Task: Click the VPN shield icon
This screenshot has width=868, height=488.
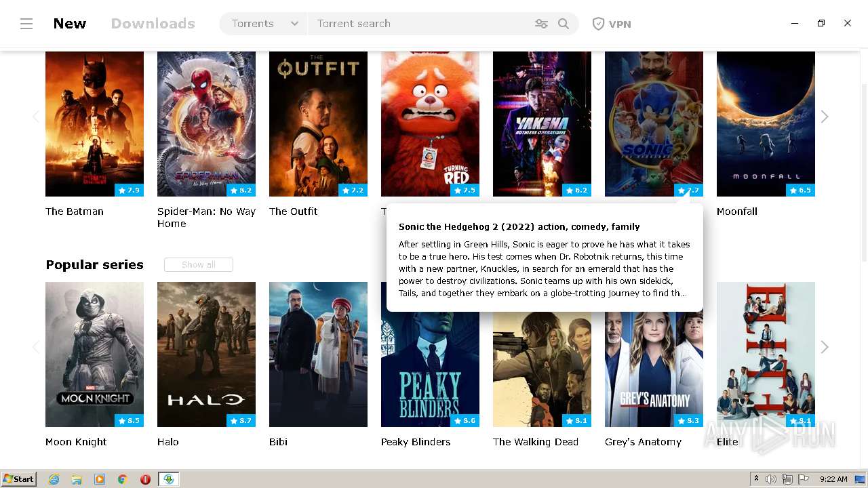Action: [598, 24]
